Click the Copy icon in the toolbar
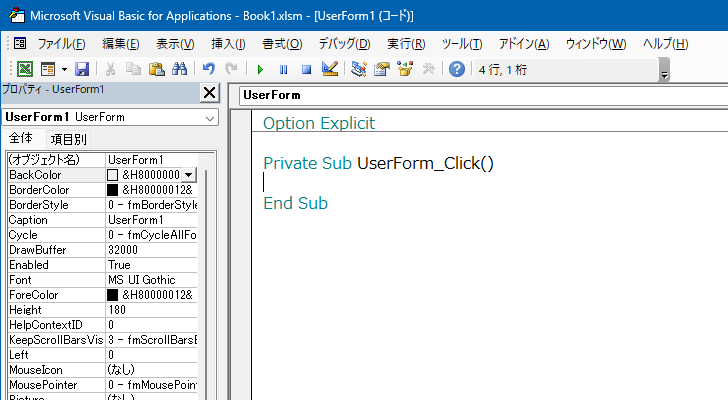The image size is (728, 400). point(133,70)
